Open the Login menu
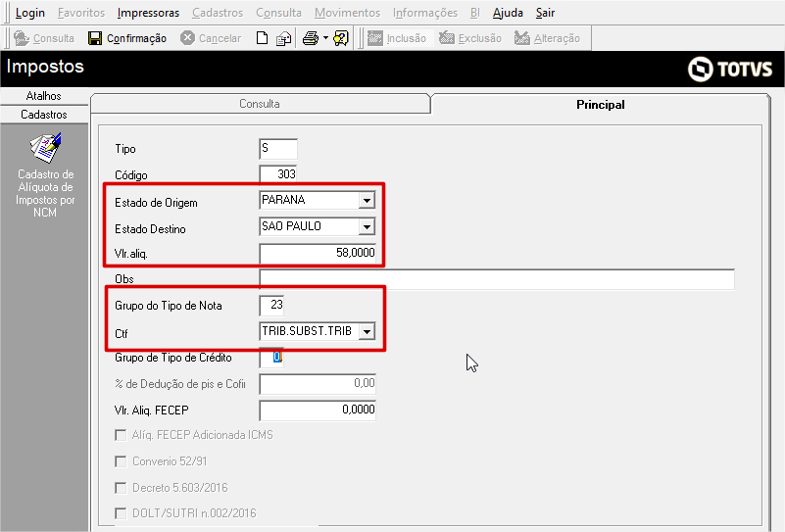The width and height of the screenshot is (785, 532). pyautogui.click(x=30, y=13)
